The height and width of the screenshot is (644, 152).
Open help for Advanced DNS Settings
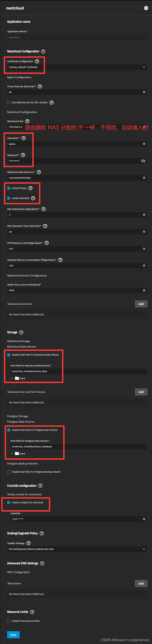pyautogui.click(x=42, y=563)
